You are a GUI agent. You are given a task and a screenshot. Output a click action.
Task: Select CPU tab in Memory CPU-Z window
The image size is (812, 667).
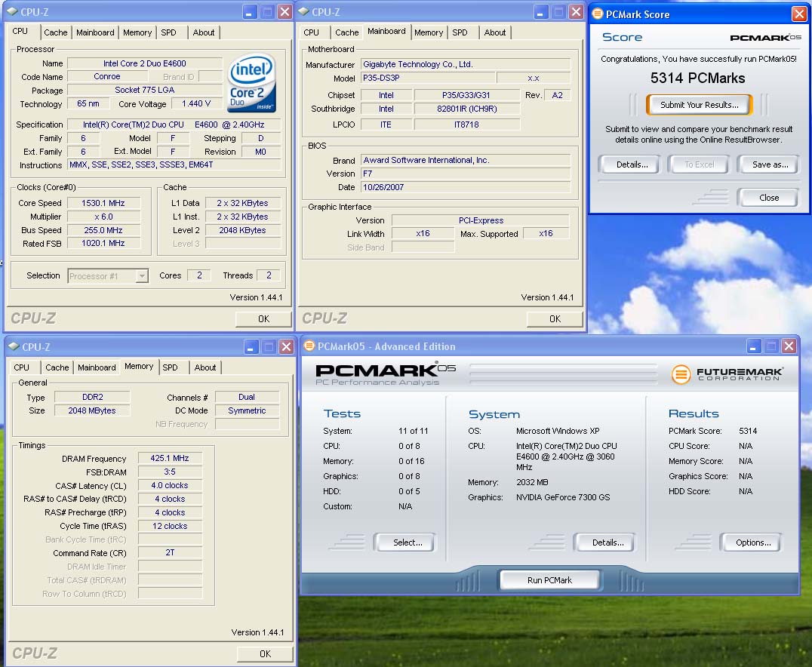[x=21, y=367]
